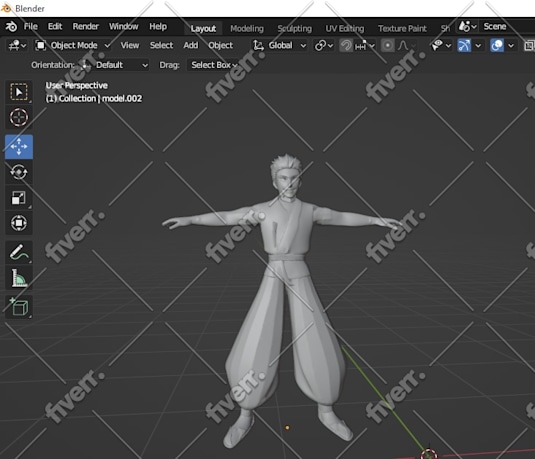
Task: Activate the Transform tool
Action: [19, 223]
